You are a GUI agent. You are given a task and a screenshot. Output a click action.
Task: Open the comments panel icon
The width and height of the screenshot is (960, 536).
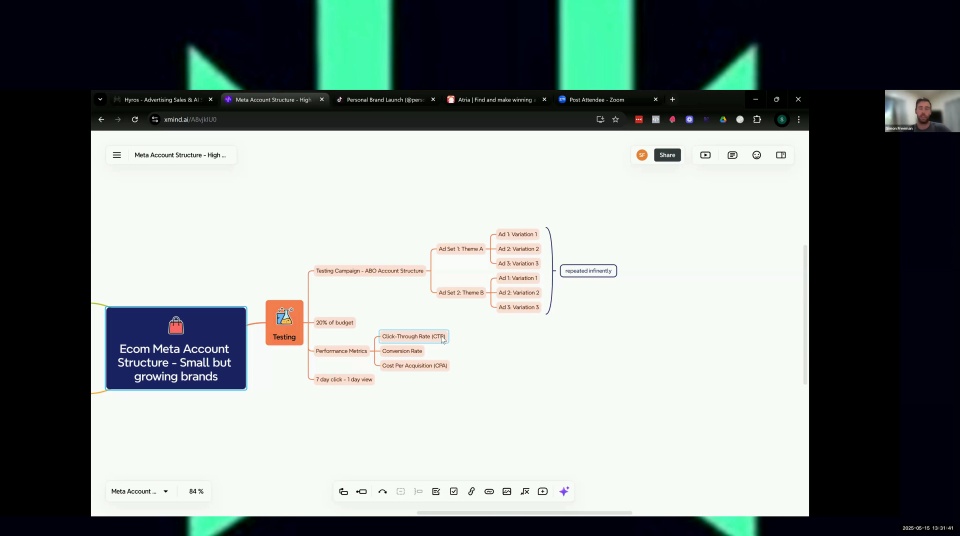point(732,155)
